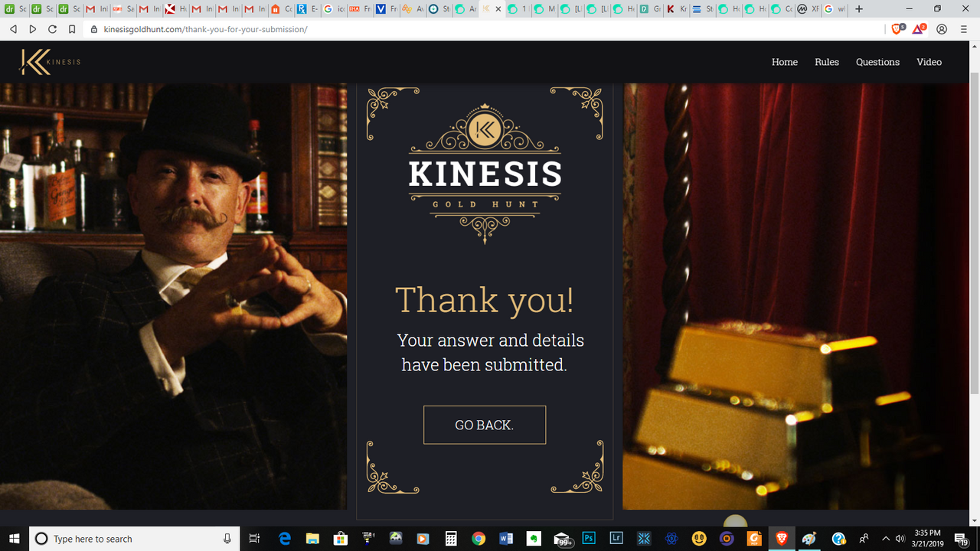Open Photoshop from the taskbar
Image resolution: width=980 pixels, height=551 pixels.
pyautogui.click(x=589, y=538)
